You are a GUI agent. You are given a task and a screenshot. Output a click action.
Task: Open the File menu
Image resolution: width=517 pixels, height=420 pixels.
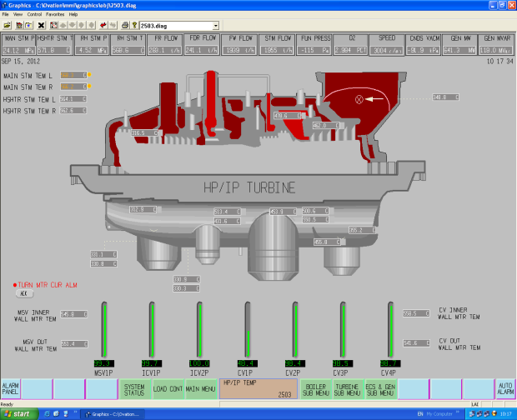tap(5, 14)
